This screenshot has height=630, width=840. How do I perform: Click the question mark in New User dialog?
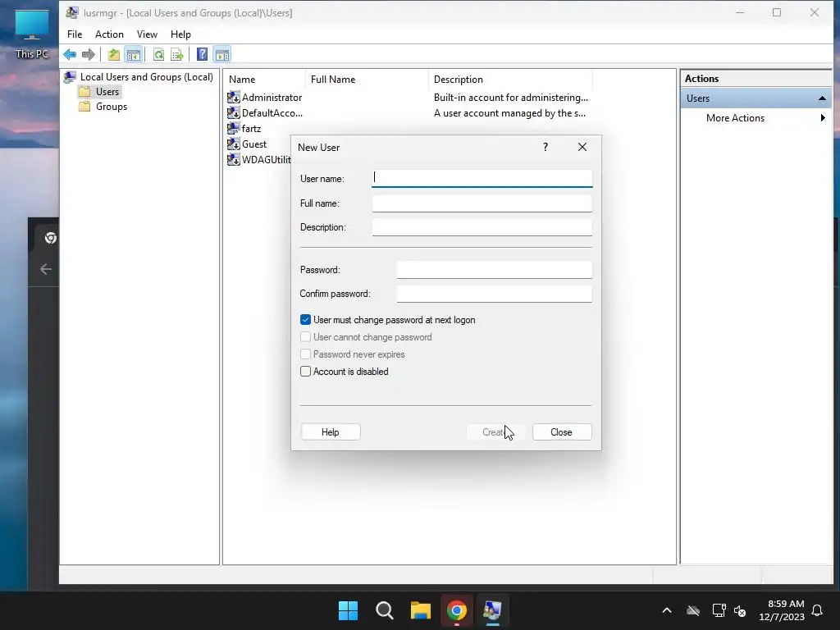click(x=546, y=147)
